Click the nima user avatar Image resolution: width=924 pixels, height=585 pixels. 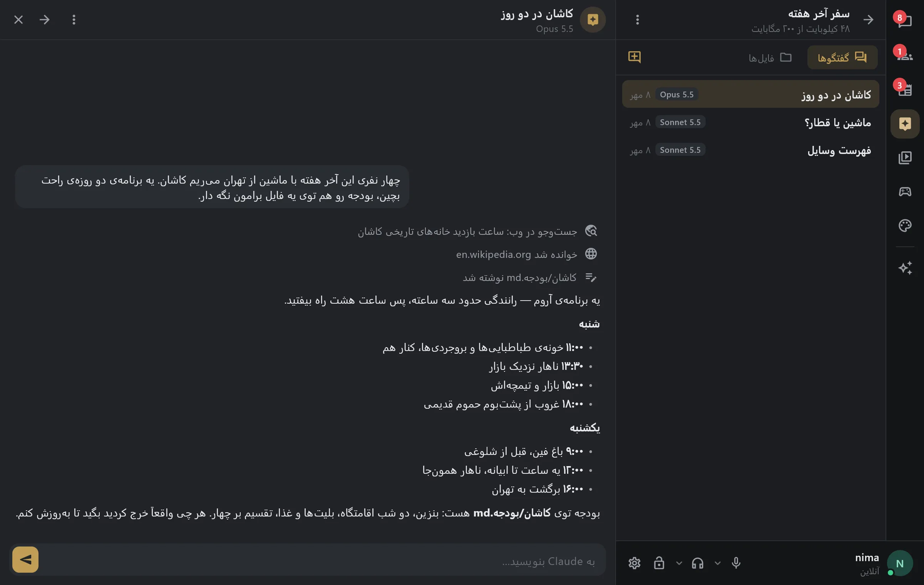pyautogui.click(x=900, y=563)
